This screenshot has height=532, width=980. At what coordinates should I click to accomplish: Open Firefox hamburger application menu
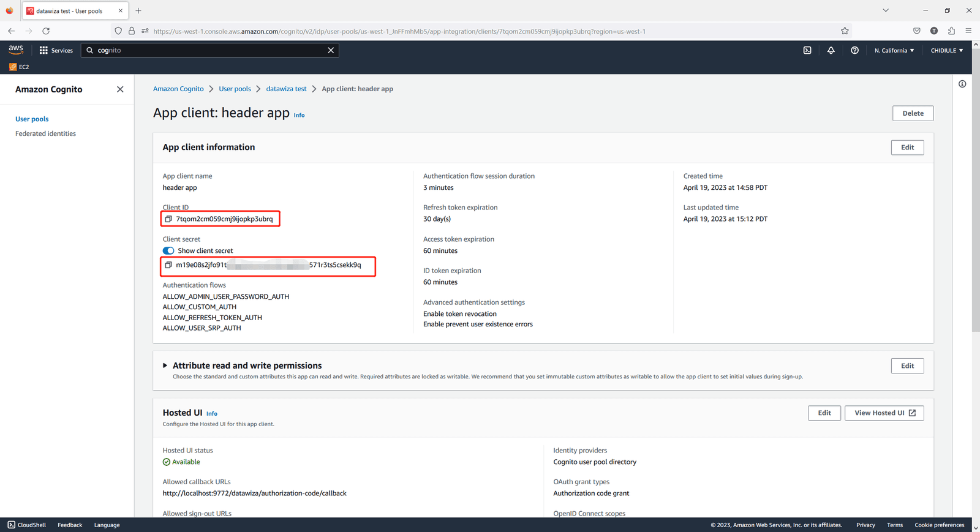(x=968, y=31)
